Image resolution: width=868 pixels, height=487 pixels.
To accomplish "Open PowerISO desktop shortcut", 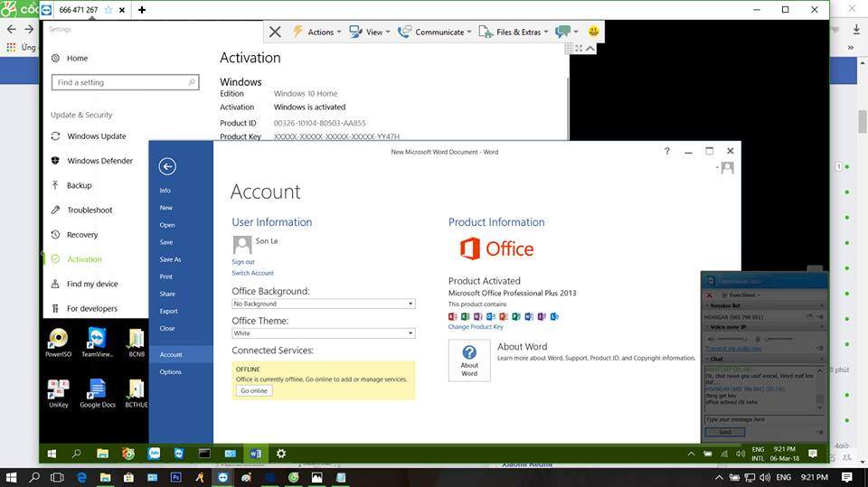I will pos(58,342).
